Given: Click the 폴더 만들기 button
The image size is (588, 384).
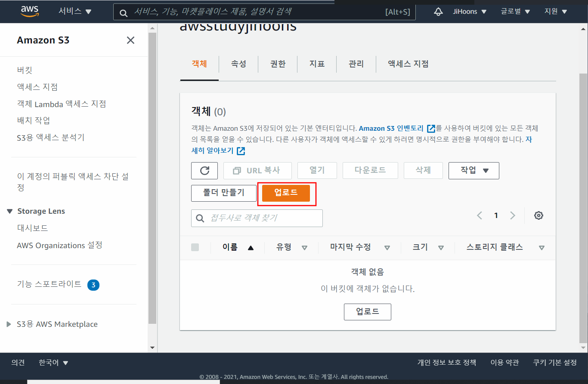Looking at the screenshot, I should [x=224, y=193].
